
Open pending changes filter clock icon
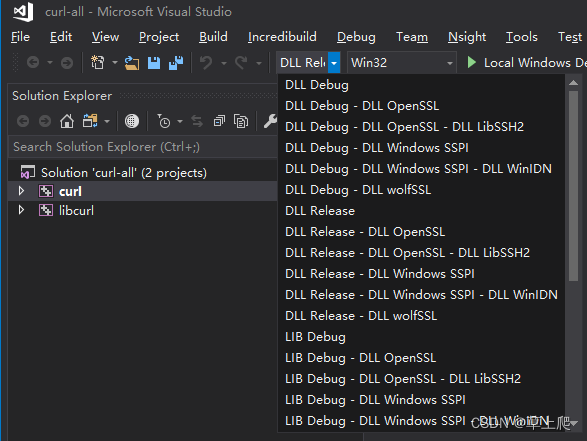[x=163, y=121]
